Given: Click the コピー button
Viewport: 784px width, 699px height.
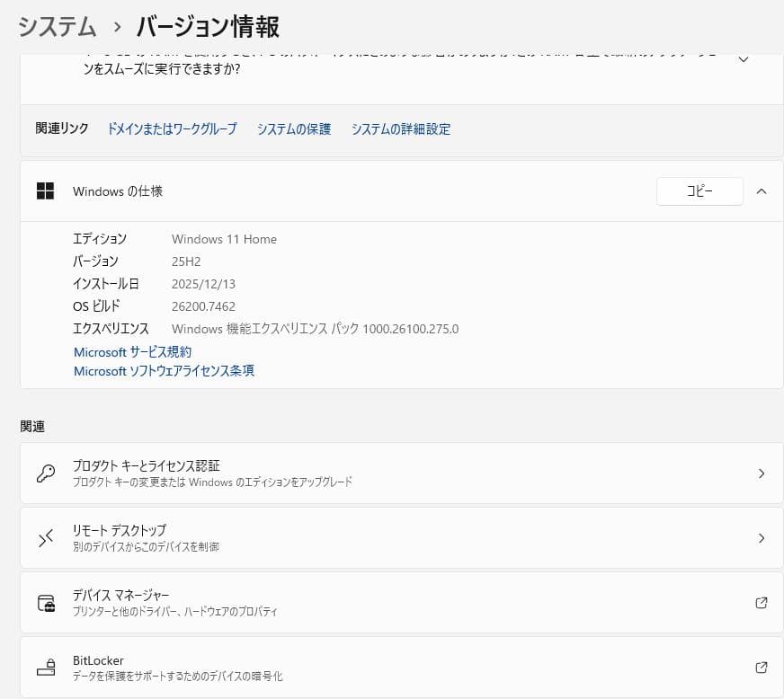Looking at the screenshot, I should [699, 190].
